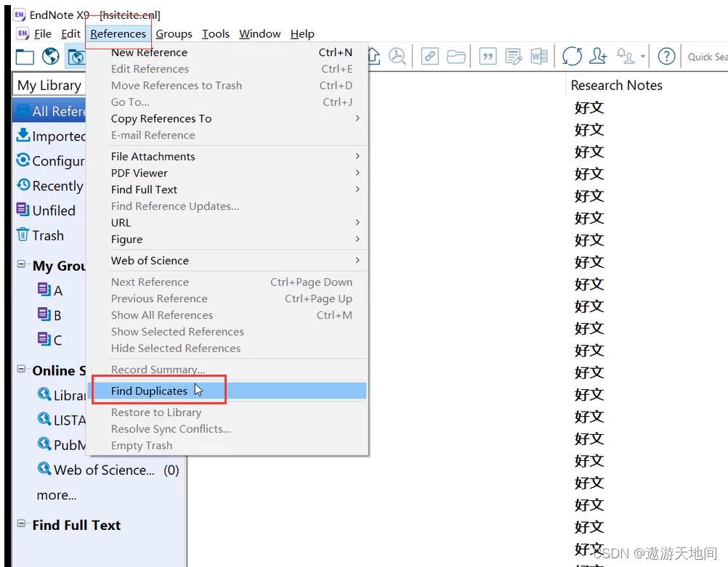
Task: Close the References menu in menu bar
Action: coord(118,34)
